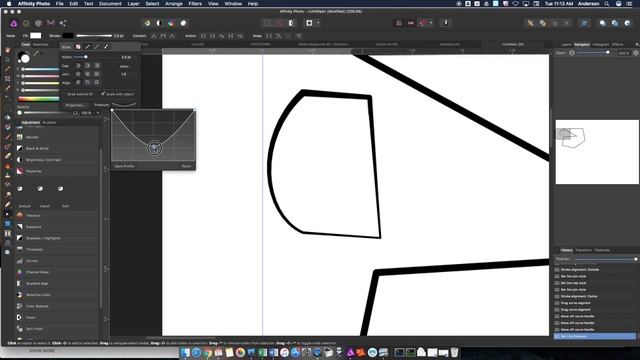Choose the second Join style option
640x360 pixels.
[x=87, y=74]
